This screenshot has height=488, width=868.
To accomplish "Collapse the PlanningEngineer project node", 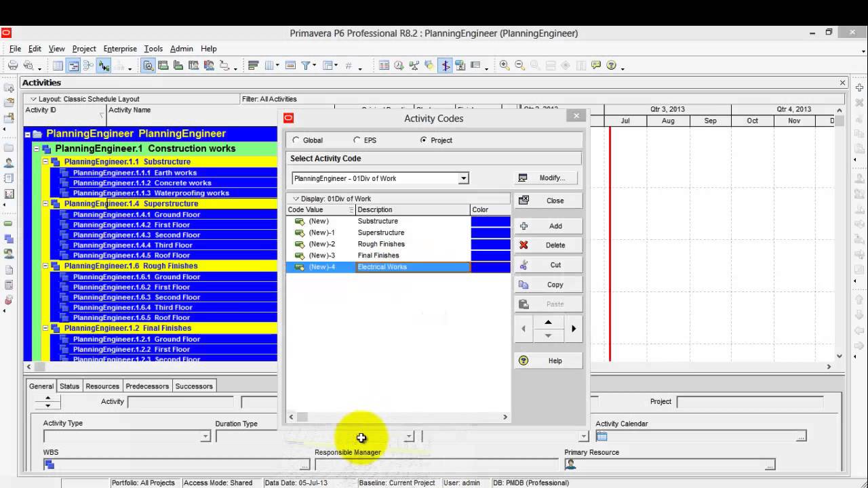I will (28, 134).
